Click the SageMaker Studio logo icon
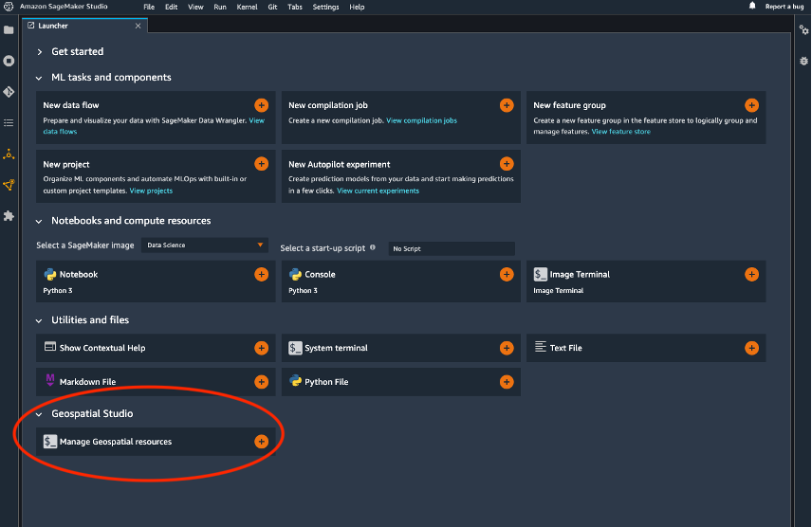 pos(9,7)
